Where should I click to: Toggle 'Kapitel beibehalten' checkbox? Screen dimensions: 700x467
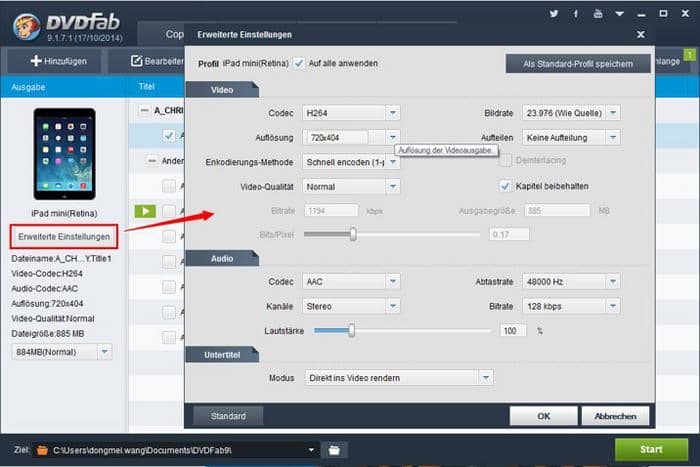click(x=505, y=186)
